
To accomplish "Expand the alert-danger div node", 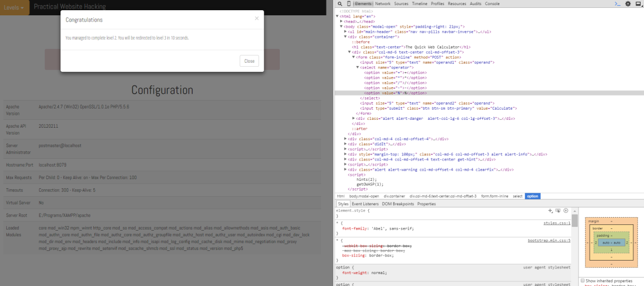I will point(354,118).
